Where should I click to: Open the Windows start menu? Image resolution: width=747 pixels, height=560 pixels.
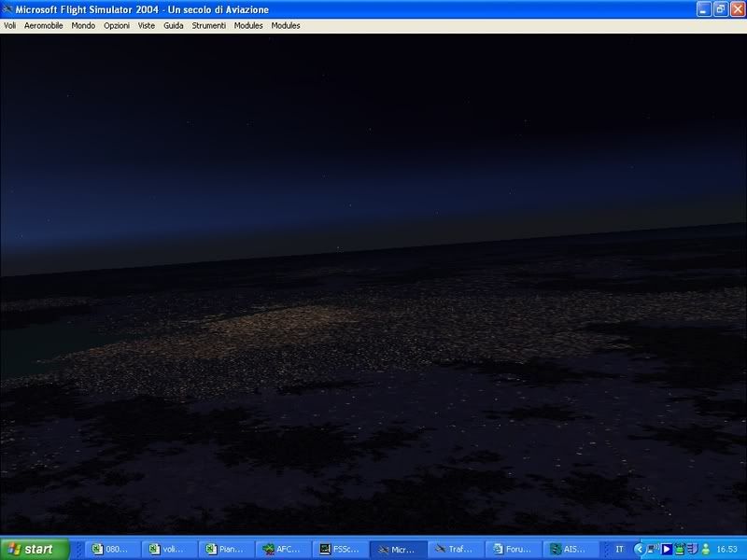click(35, 549)
